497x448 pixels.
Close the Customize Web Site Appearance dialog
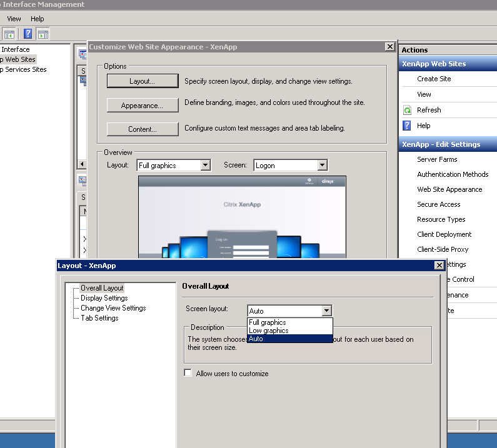[390, 47]
